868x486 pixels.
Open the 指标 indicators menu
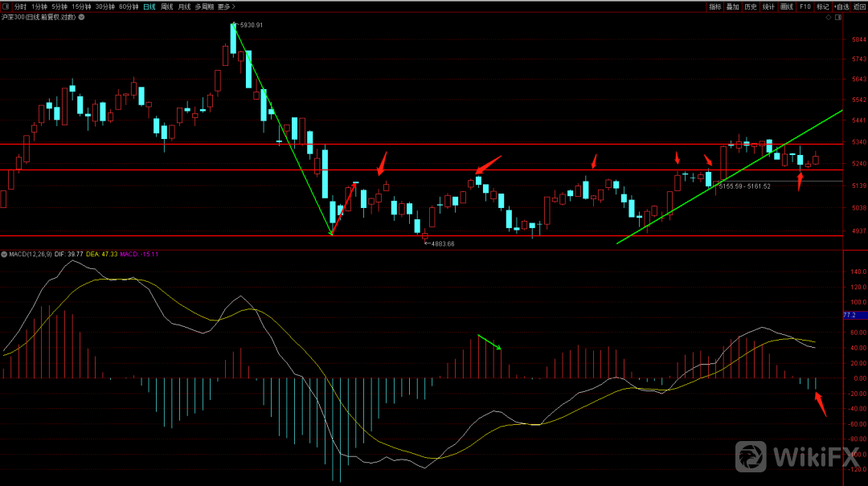[x=715, y=6]
